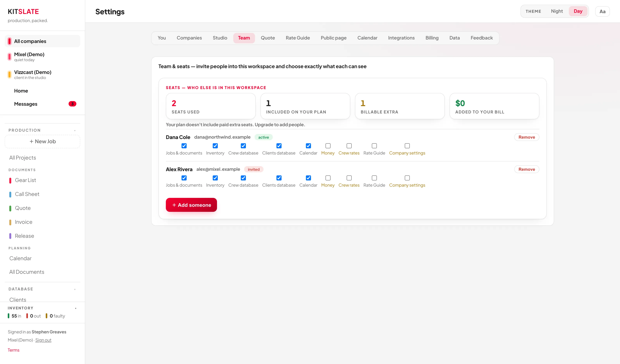Screen dimensions: 620x364
Task: Click the Messages badge showing 3
Action: pyautogui.click(x=72, y=104)
